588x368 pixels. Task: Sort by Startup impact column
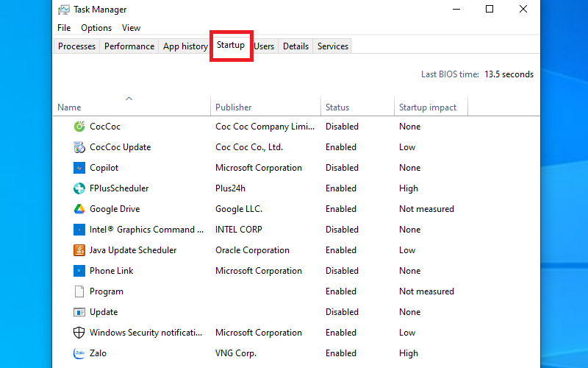coord(428,107)
